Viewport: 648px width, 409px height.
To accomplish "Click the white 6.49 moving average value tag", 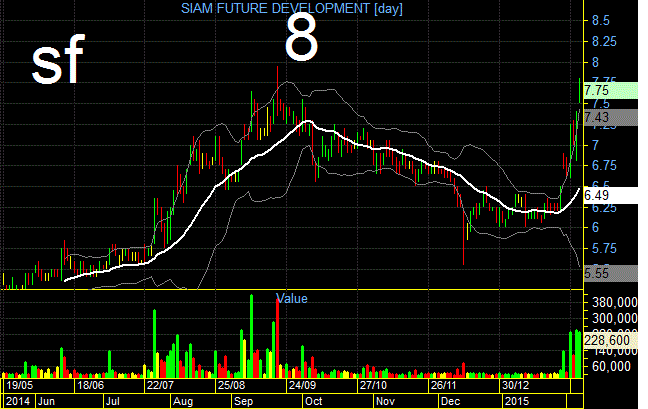I will [x=611, y=195].
